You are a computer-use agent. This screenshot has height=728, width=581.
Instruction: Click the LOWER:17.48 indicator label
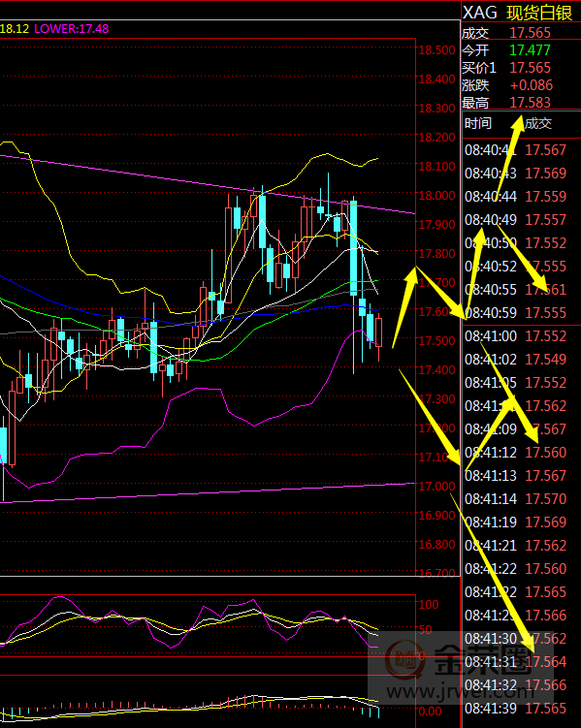click(x=72, y=29)
